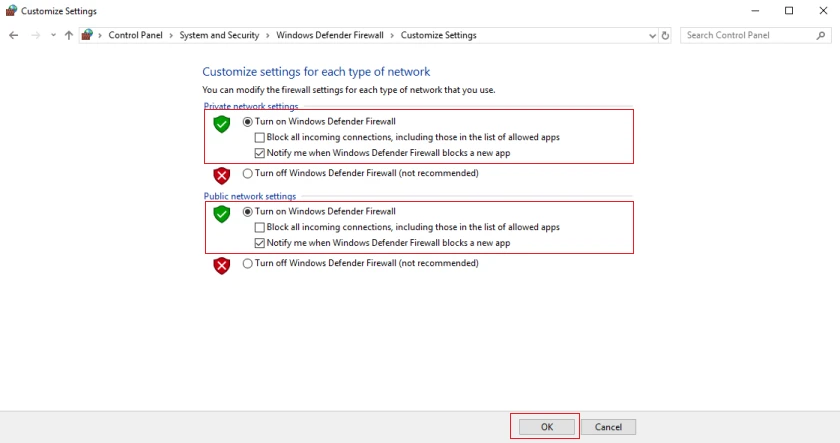Click the Control Panel icon in address bar
This screenshot has height=443, width=840.
click(87, 35)
